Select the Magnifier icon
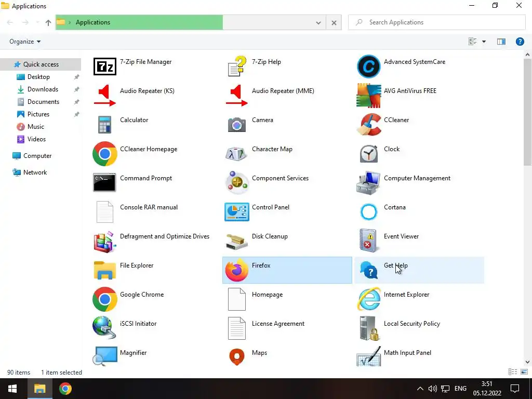The height and width of the screenshot is (399, 532). [105, 356]
